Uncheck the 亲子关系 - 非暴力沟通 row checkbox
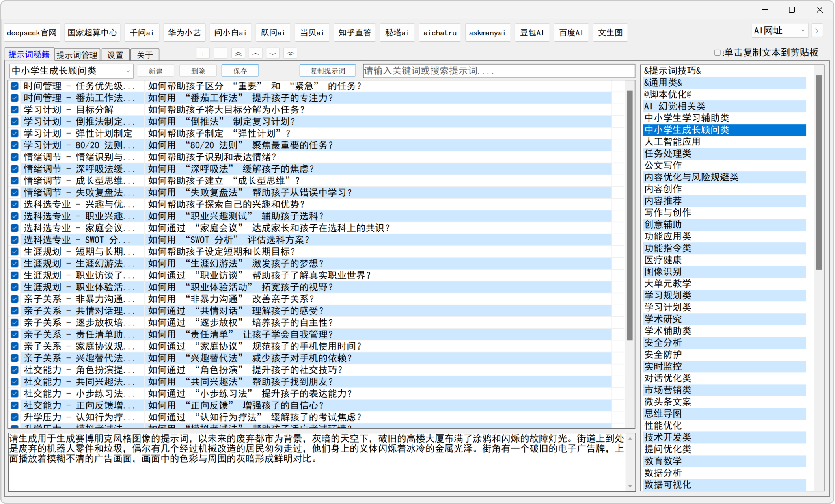 coord(15,299)
